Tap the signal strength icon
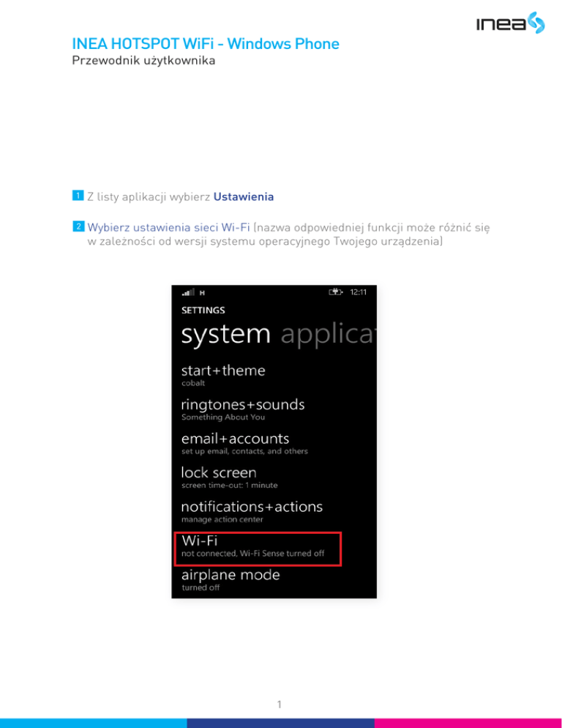This screenshot has width=562, height=728. [188, 292]
